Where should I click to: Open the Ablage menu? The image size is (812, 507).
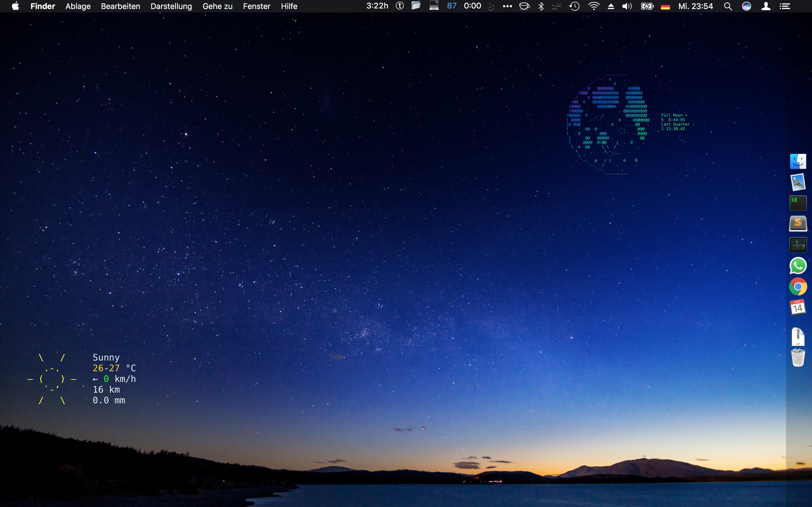tap(78, 6)
